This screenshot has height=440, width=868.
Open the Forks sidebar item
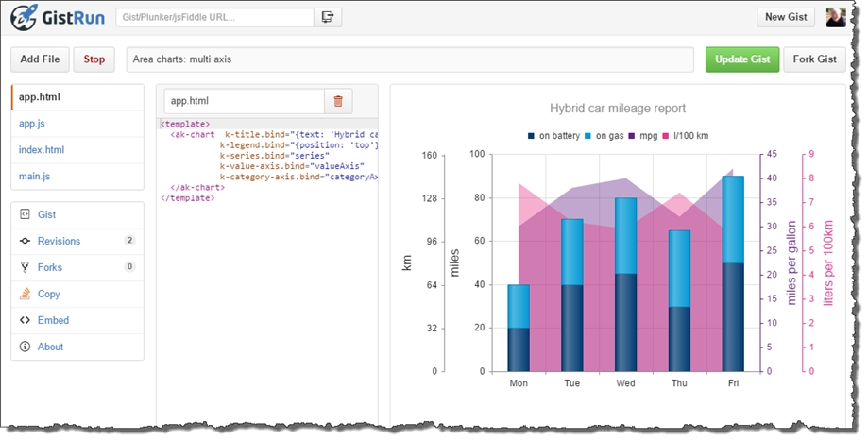point(49,267)
